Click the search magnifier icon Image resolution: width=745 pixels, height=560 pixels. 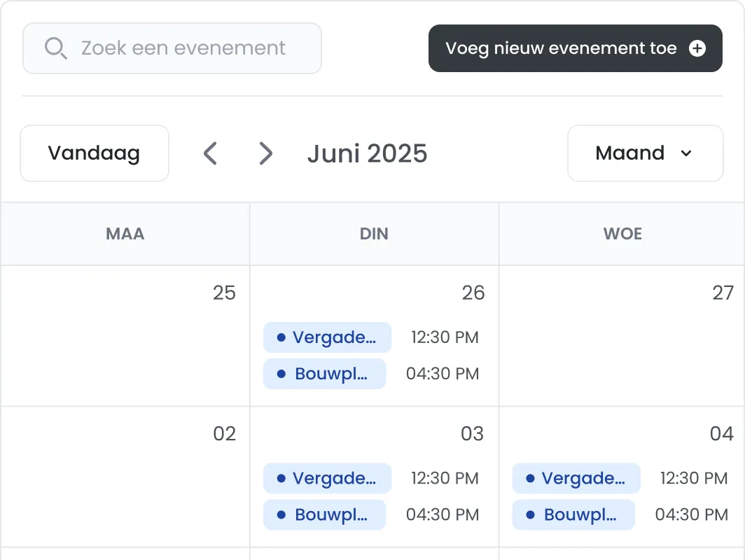pyautogui.click(x=55, y=48)
